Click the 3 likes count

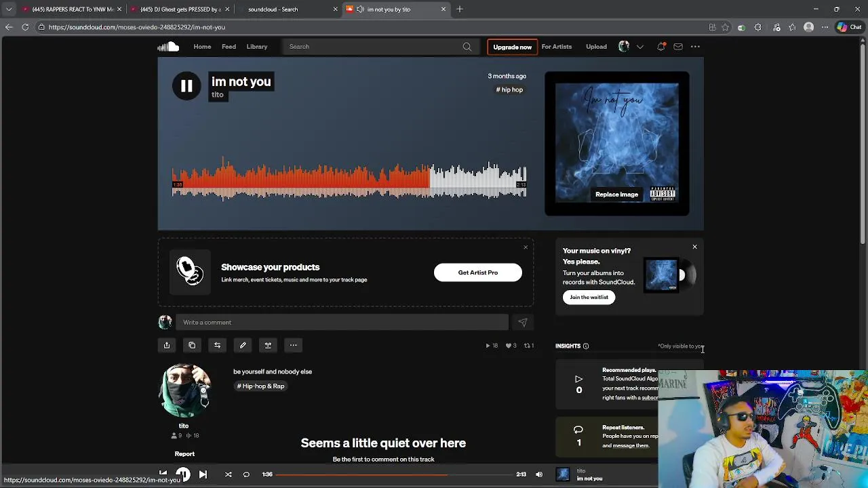(511, 346)
